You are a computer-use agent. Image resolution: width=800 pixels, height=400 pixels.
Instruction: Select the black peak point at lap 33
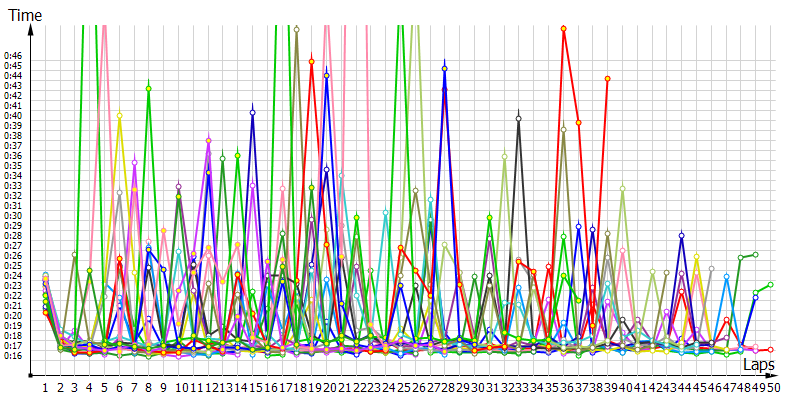pos(519,119)
